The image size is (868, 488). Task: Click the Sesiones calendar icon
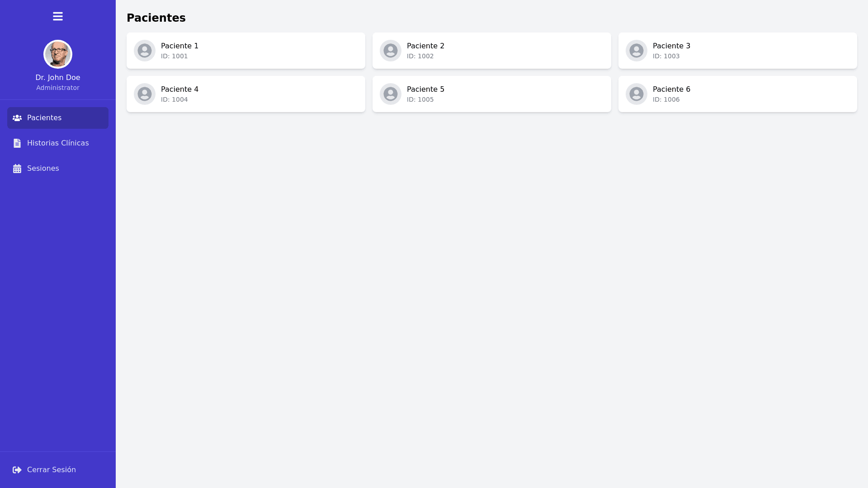click(17, 169)
